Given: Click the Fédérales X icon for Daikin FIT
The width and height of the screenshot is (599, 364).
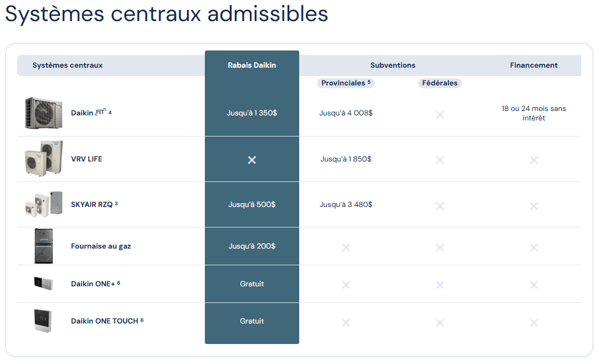Looking at the screenshot, I should point(440,114).
